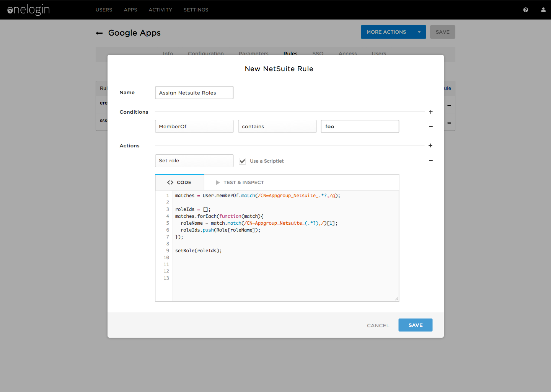Screen dimensions: 551x392
Task: Add a new condition with the plus icon
Action: click(x=431, y=112)
